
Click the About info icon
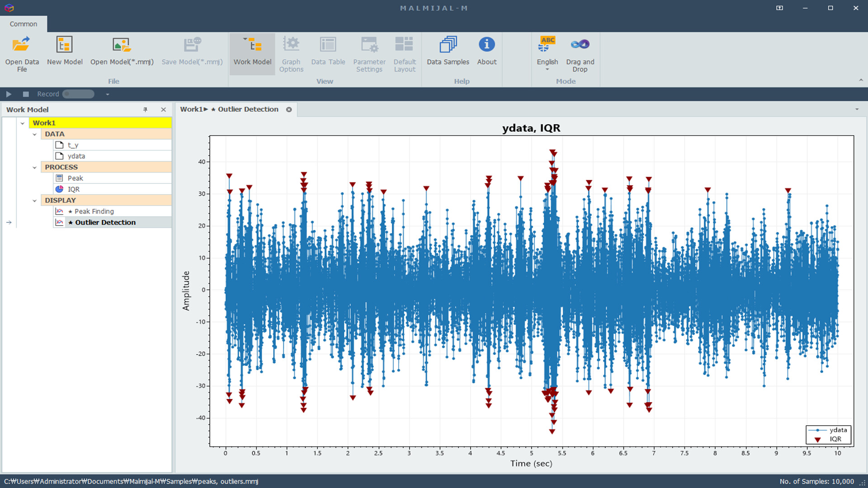[486, 45]
